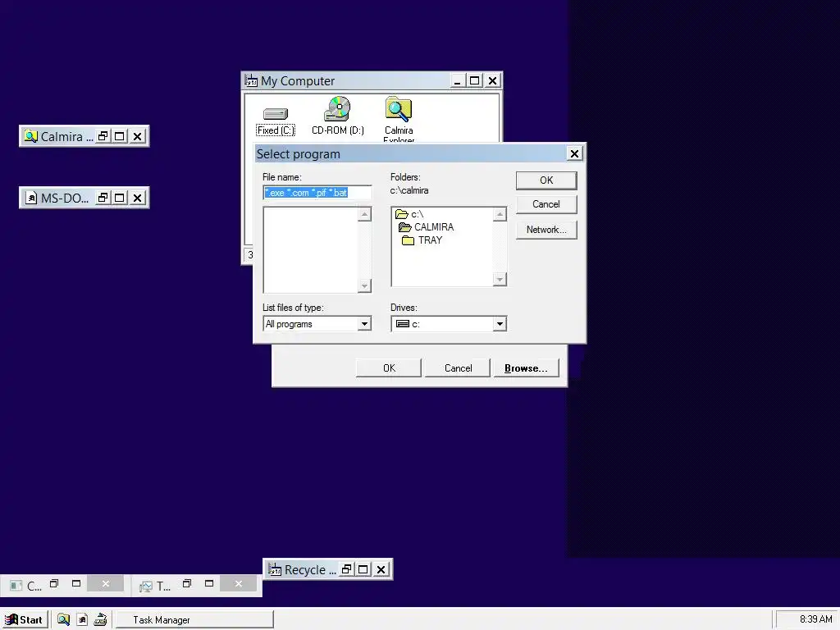The width and height of the screenshot is (840, 630).
Task: Close the minimized Recycle window
Action: point(381,569)
